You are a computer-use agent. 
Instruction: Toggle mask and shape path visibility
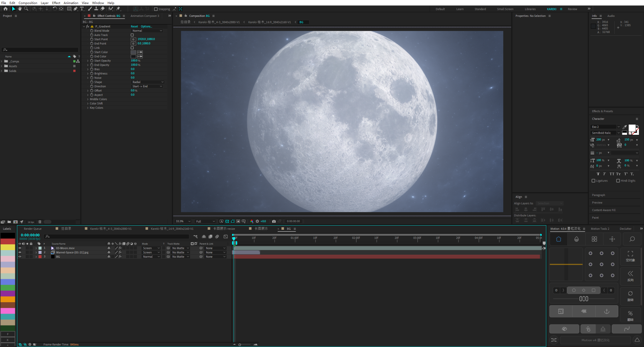(x=233, y=221)
